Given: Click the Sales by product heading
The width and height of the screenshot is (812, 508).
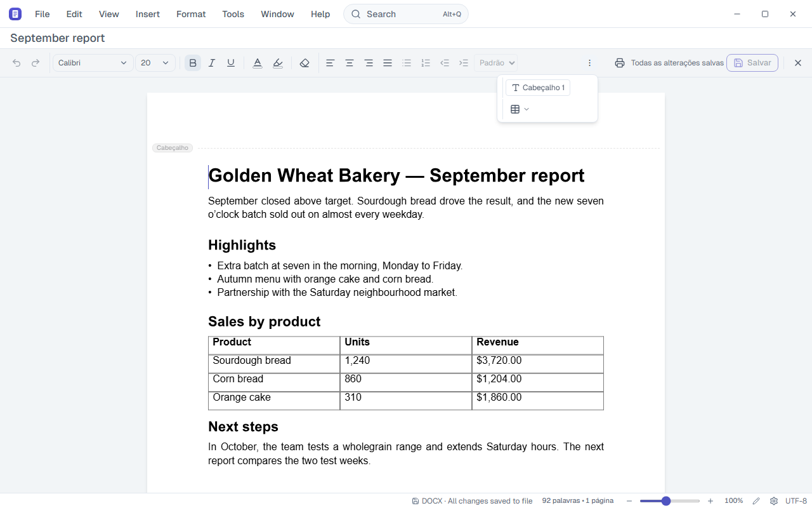Looking at the screenshot, I should 264,321.
